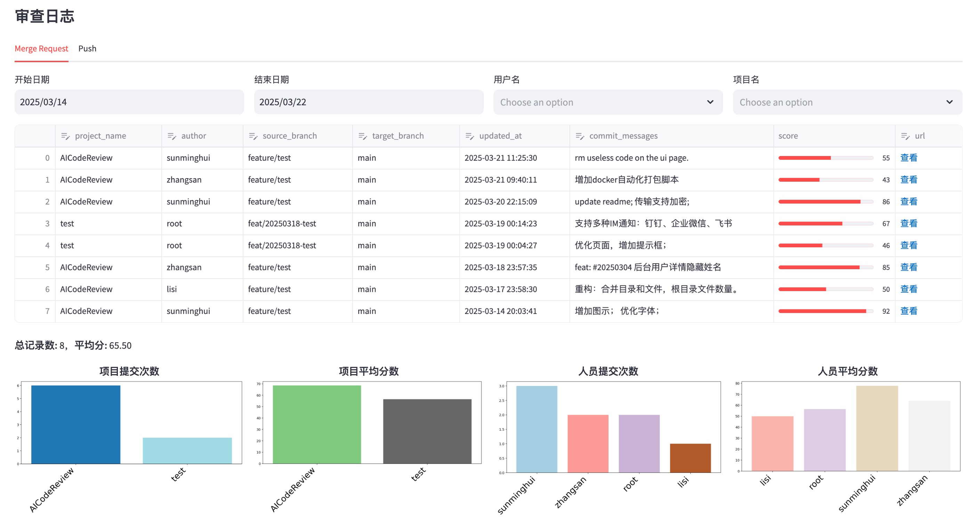Viewport: 980px width, 528px height.
Task: Click the 结束日期 date field
Action: point(368,102)
